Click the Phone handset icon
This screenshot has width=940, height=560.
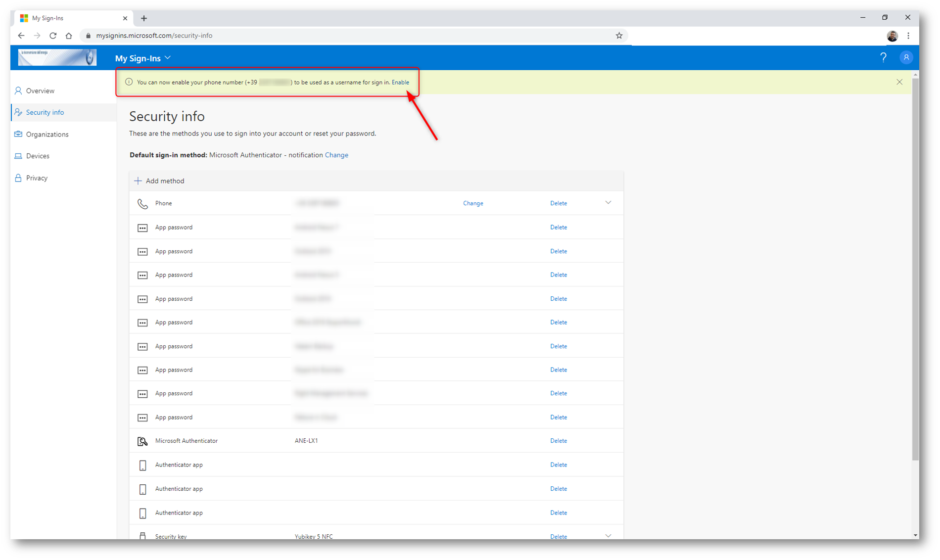point(142,203)
